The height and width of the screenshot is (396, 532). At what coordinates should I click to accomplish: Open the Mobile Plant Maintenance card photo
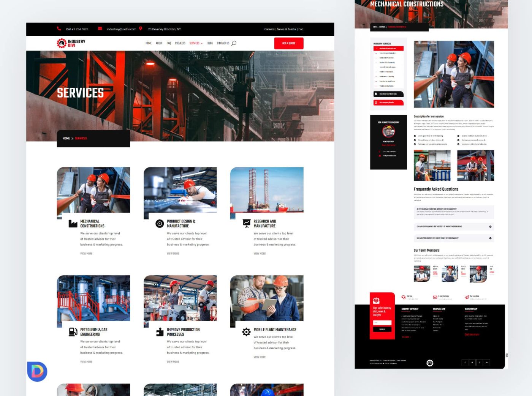tap(267, 298)
